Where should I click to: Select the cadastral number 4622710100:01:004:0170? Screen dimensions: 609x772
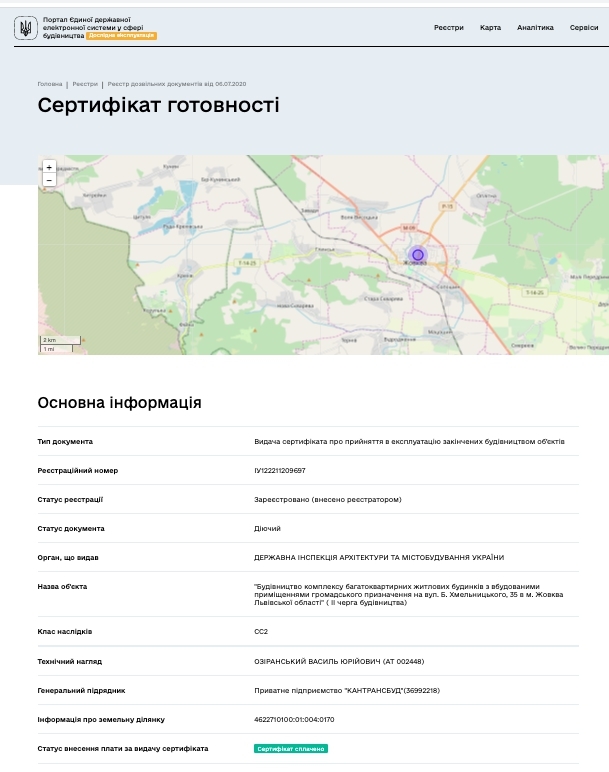tap(294, 720)
